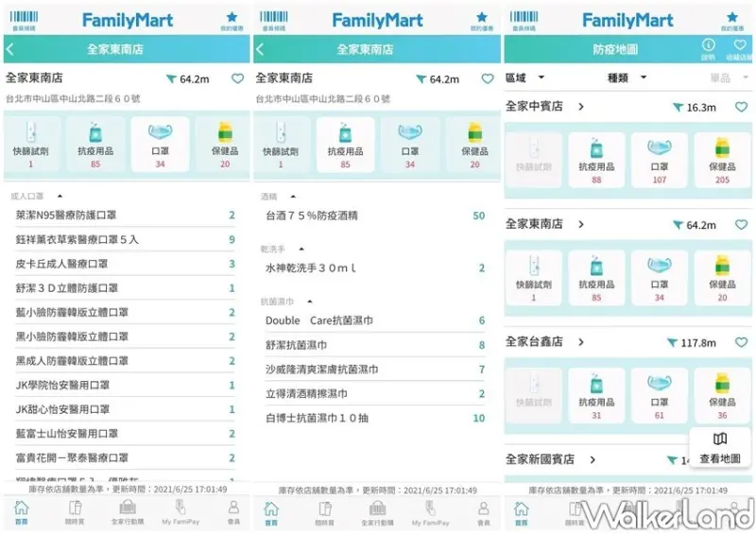Open the 說明 info icon
This screenshot has height=534, width=756.
tap(708, 49)
